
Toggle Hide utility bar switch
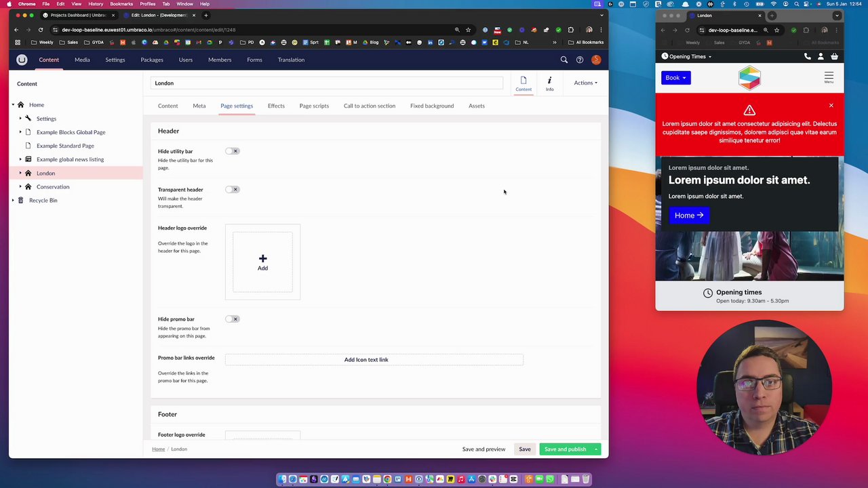point(233,151)
